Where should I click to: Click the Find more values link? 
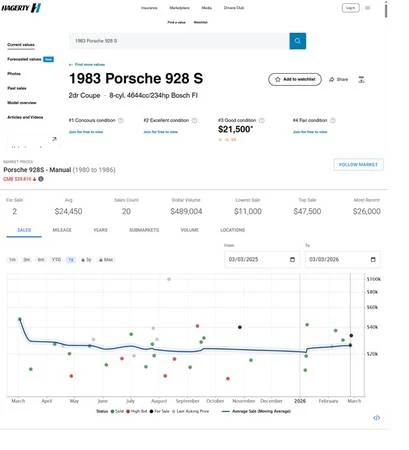click(x=90, y=65)
